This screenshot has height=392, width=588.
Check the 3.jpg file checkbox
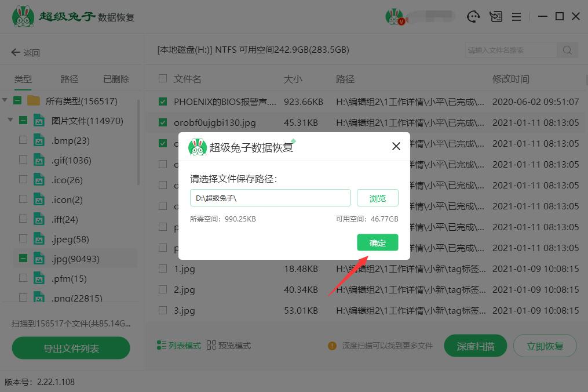[163, 310]
